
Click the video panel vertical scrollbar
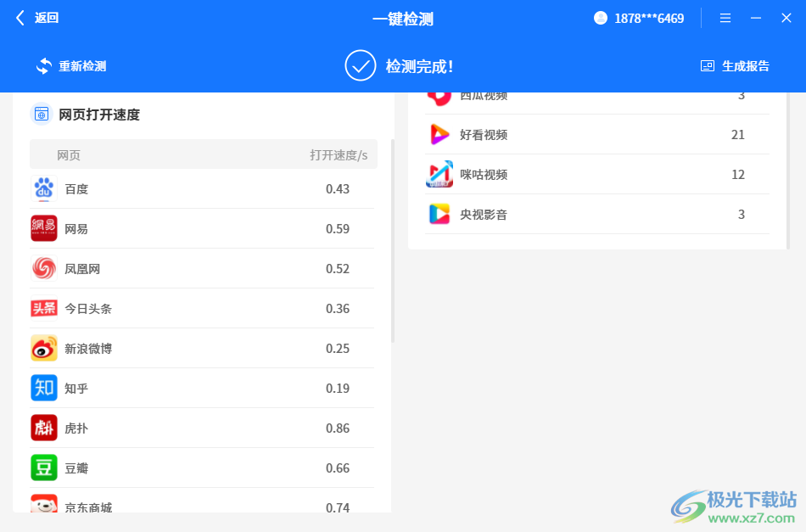(x=788, y=171)
